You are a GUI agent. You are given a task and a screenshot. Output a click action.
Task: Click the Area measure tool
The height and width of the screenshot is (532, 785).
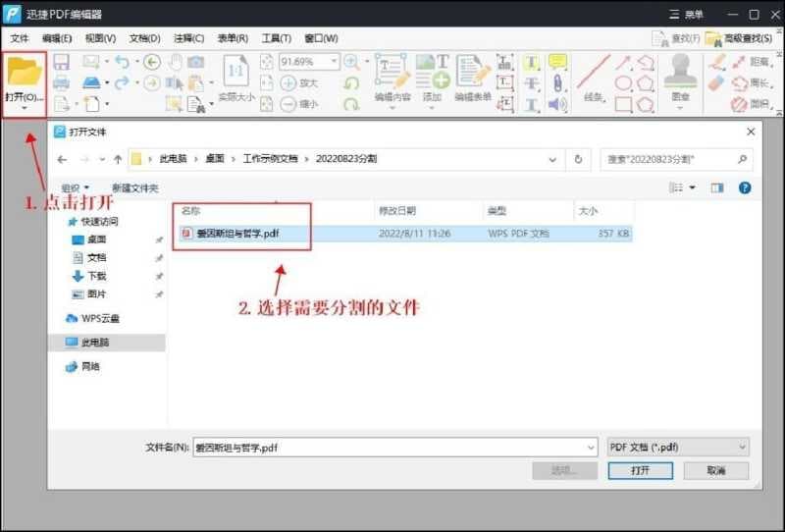tap(754, 104)
